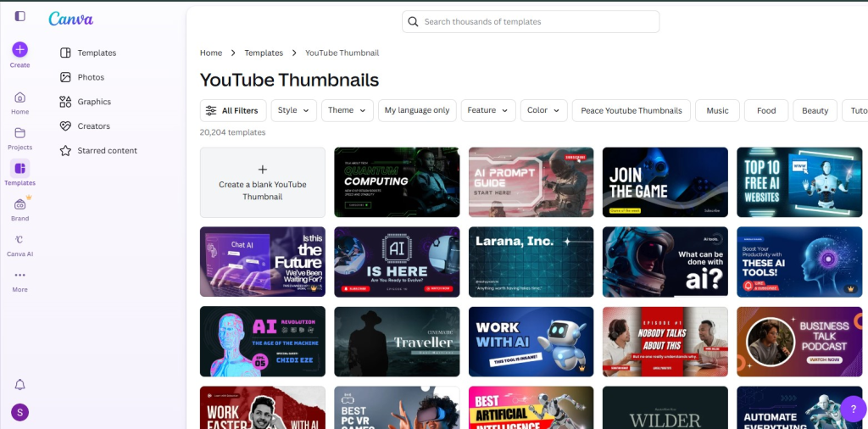Viewport: 868px width, 429px height.
Task: Open Canva AI icon
Action: coord(20,240)
